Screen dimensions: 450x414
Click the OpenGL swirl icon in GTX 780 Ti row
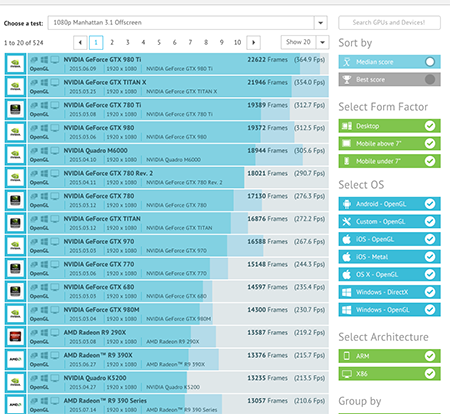pyautogui.click(x=34, y=105)
